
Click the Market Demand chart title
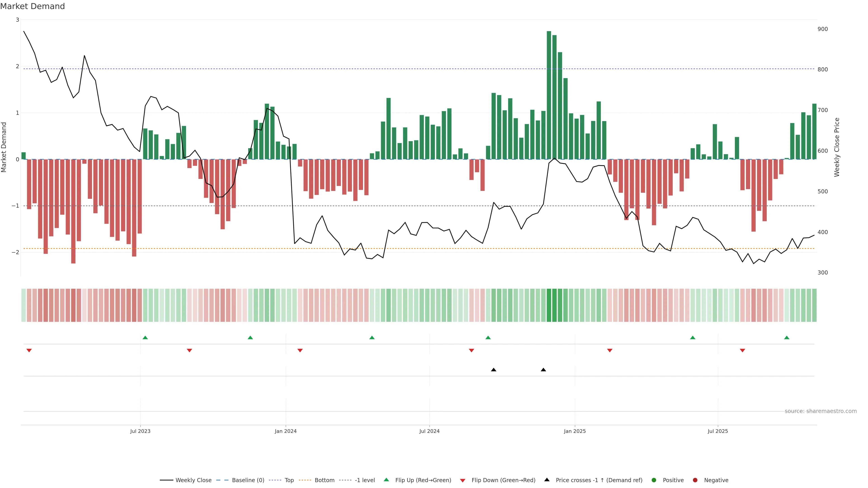32,6
